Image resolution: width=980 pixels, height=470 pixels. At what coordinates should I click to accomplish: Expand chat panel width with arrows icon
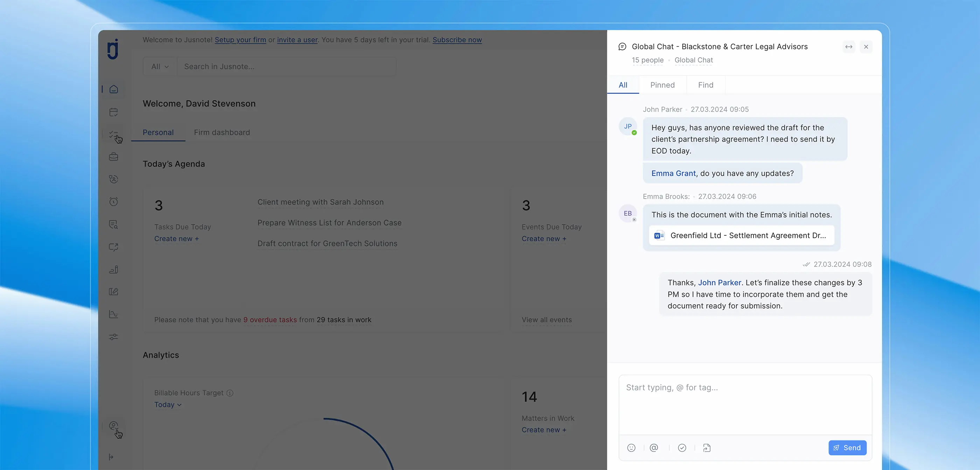849,47
